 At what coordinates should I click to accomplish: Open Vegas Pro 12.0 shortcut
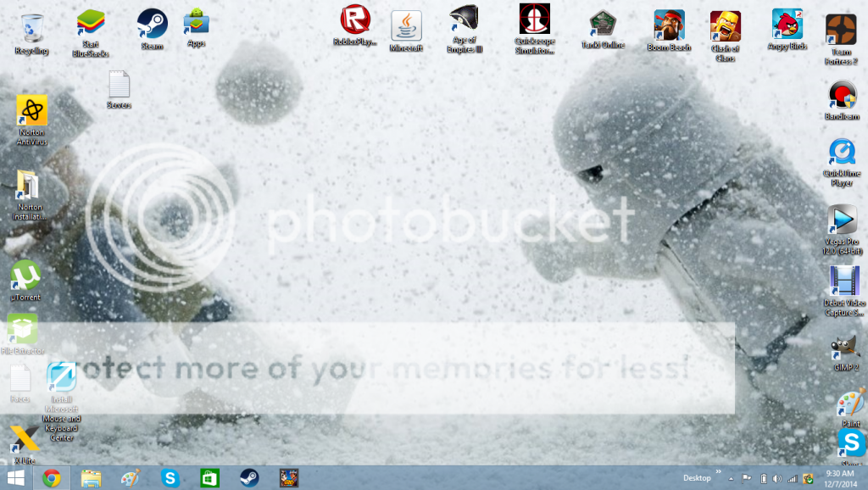tap(842, 221)
